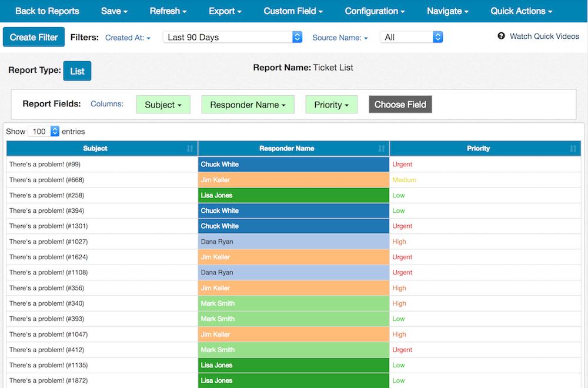588x388 pixels.
Task: Click the Priority column sort icon
Action: (x=573, y=149)
